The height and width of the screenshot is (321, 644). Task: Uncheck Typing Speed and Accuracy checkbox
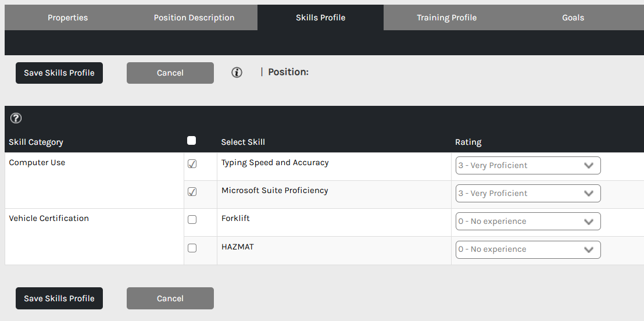point(192,163)
